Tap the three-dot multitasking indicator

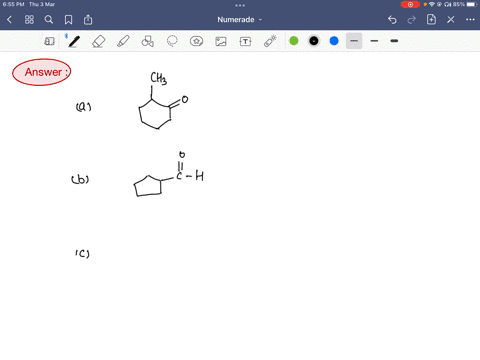click(x=240, y=5)
